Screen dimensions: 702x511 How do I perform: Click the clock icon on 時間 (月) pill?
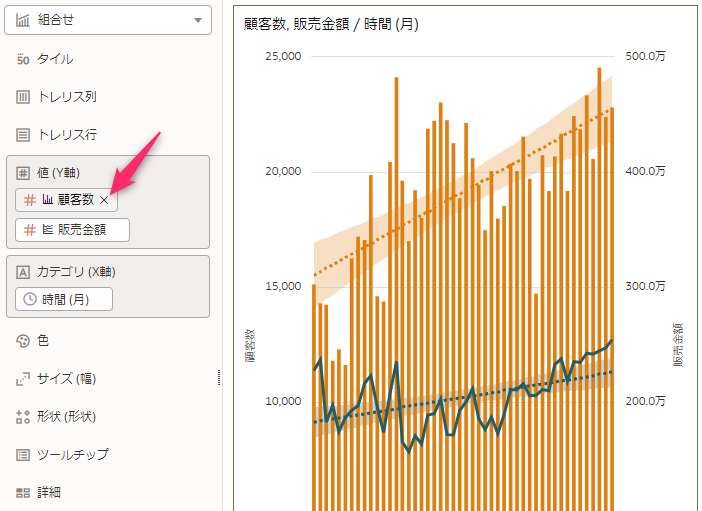click(x=30, y=299)
